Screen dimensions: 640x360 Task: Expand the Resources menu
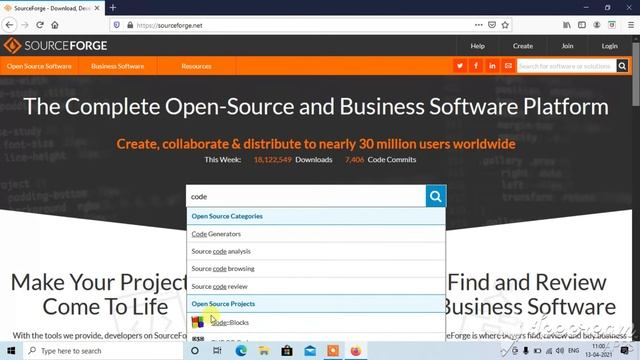pos(196,66)
